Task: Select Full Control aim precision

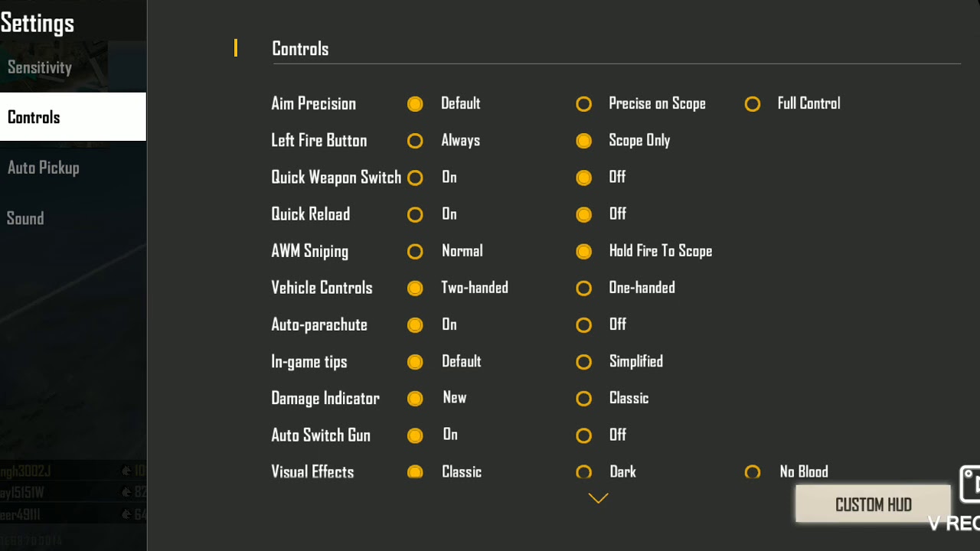Action: coord(753,104)
